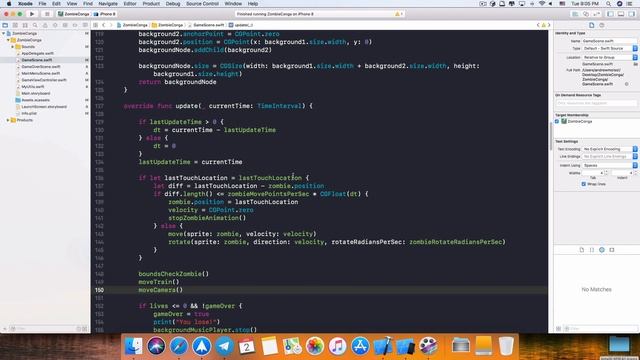
Task: Toggle the Wrap lines checkbox
Action: 584,184
